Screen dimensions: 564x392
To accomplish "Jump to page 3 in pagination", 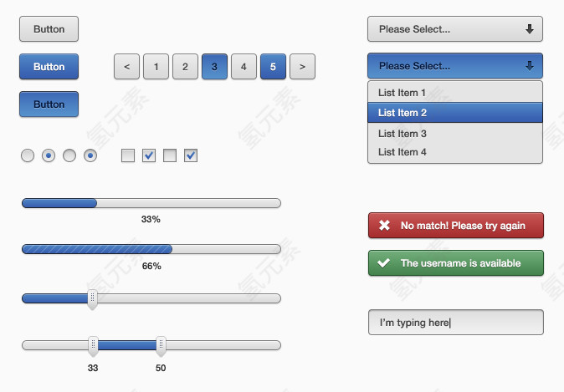I will (x=214, y=66).
